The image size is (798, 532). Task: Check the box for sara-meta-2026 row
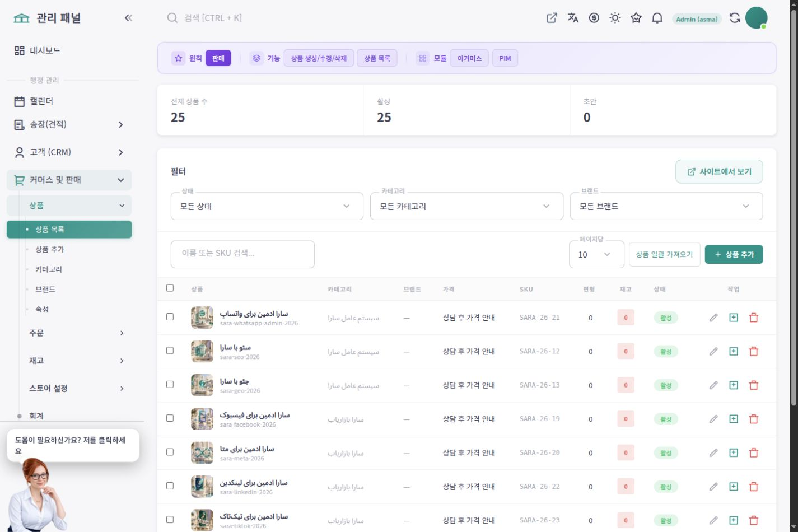point(170,452)
